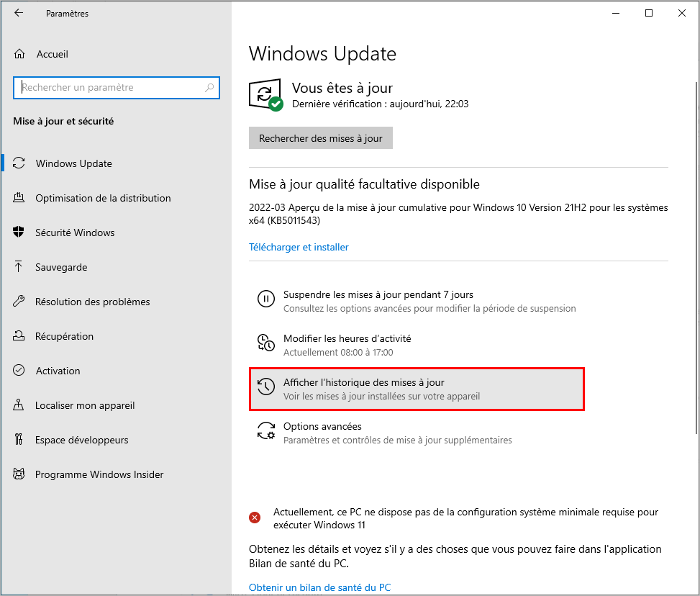700x596 pixels.
Task: Click the Sauvegarde upload arrow icon
Action: pyautogui.click(x=18, y=267)
